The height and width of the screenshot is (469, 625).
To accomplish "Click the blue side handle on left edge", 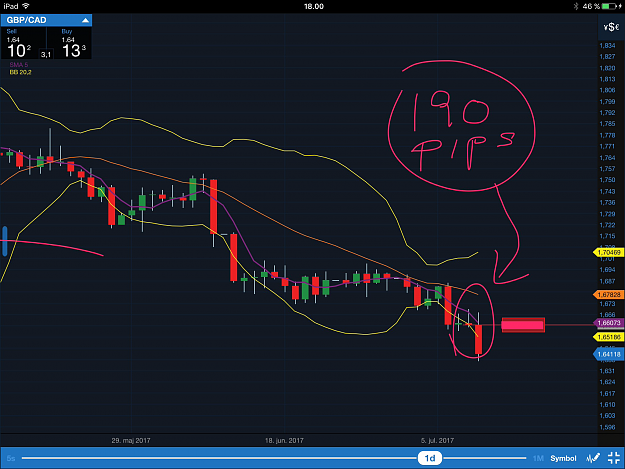I will 5,241.
